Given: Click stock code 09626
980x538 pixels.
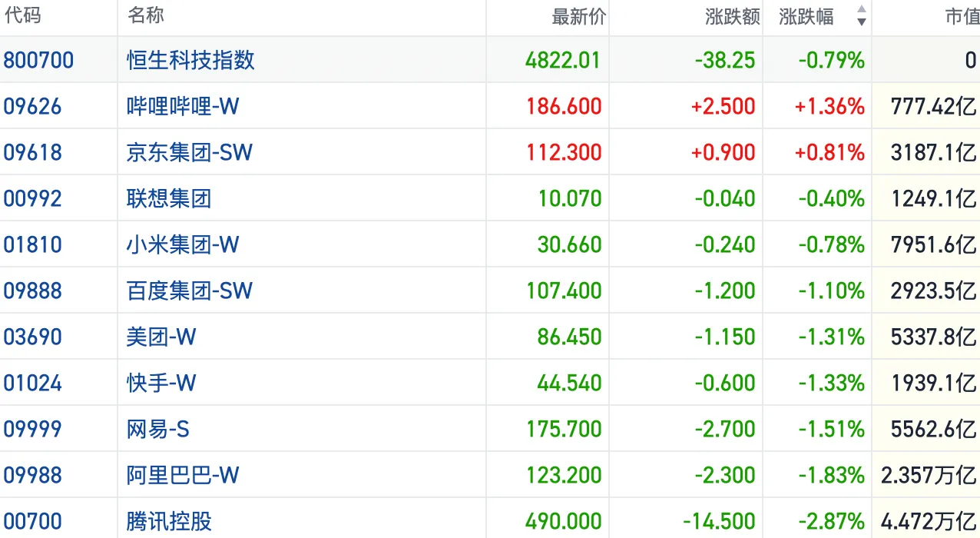Looking at the screenshot, I should (x=32, y=106).
